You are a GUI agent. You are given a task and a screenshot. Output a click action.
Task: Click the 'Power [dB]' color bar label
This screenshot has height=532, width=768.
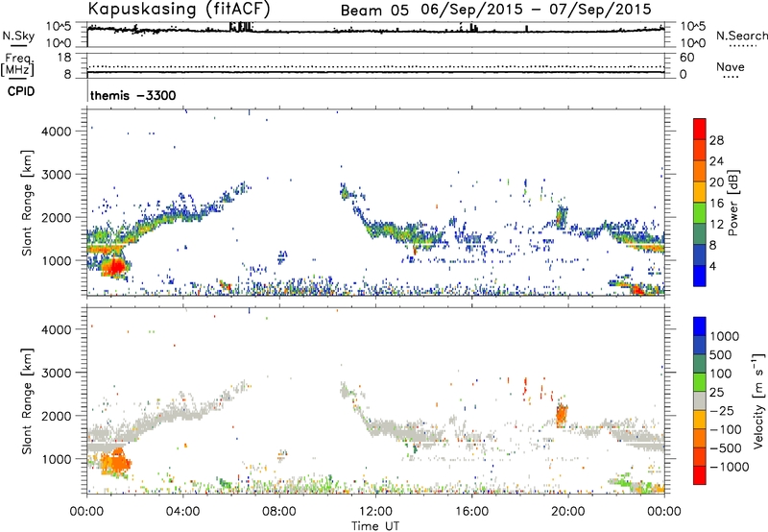[x=732, y=203]
